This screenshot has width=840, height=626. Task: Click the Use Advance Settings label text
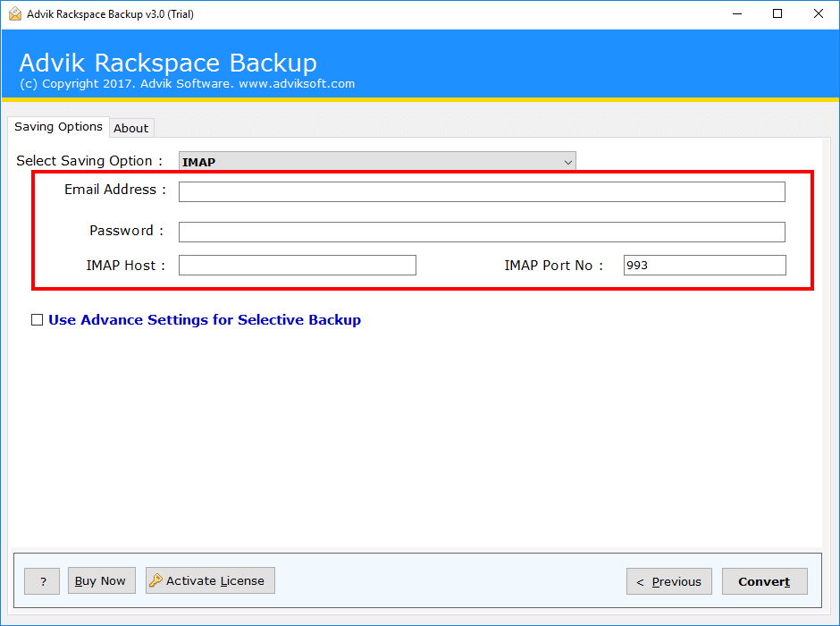(x=205, y=320)
